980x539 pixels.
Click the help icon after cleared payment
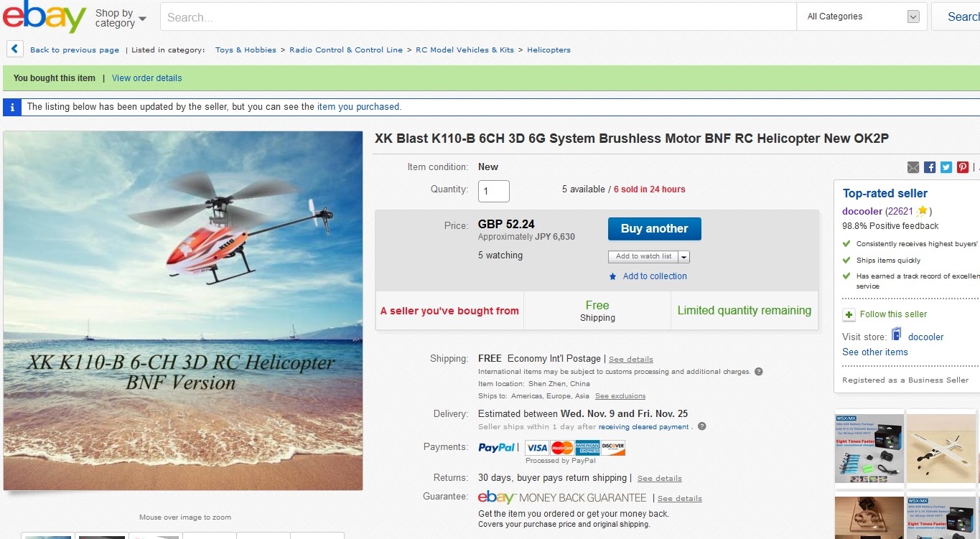pos(702,426)
